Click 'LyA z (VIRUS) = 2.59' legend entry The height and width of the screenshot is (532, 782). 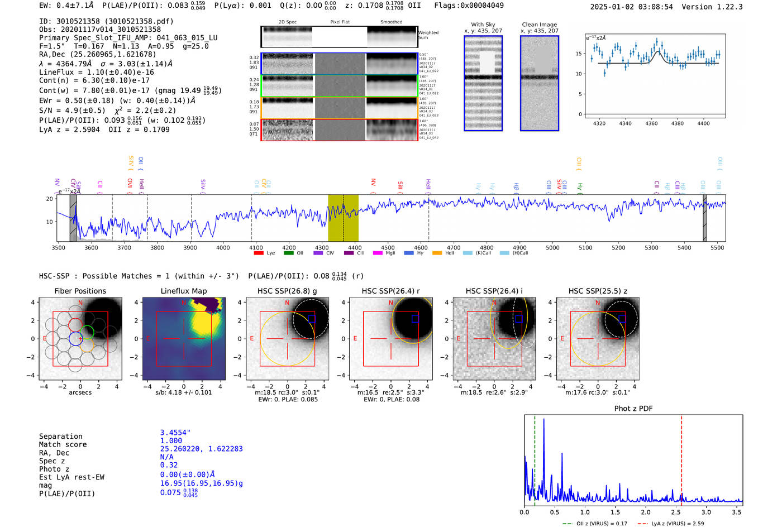[670, 524]
